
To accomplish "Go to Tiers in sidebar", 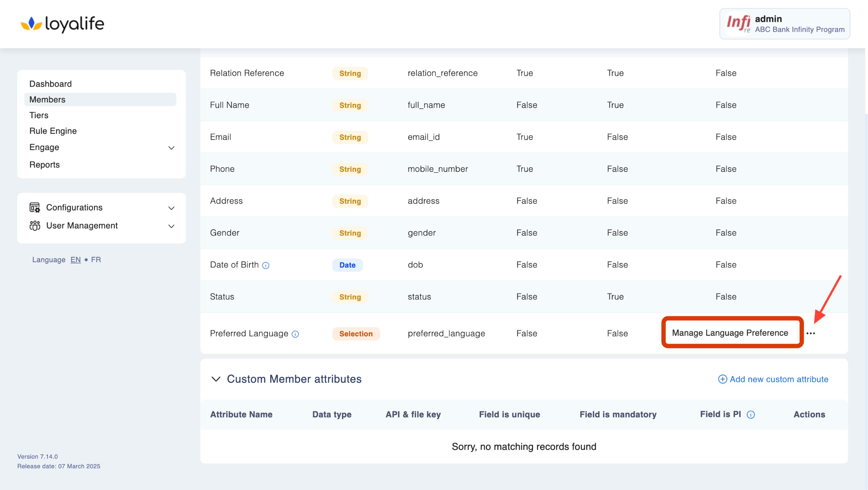I will point(39,115).
